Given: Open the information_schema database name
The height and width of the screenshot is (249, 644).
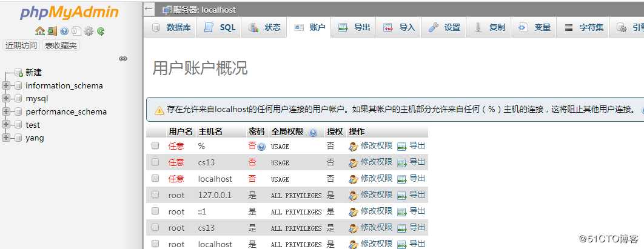Looking at the screenshot, I should coord(64,86).
